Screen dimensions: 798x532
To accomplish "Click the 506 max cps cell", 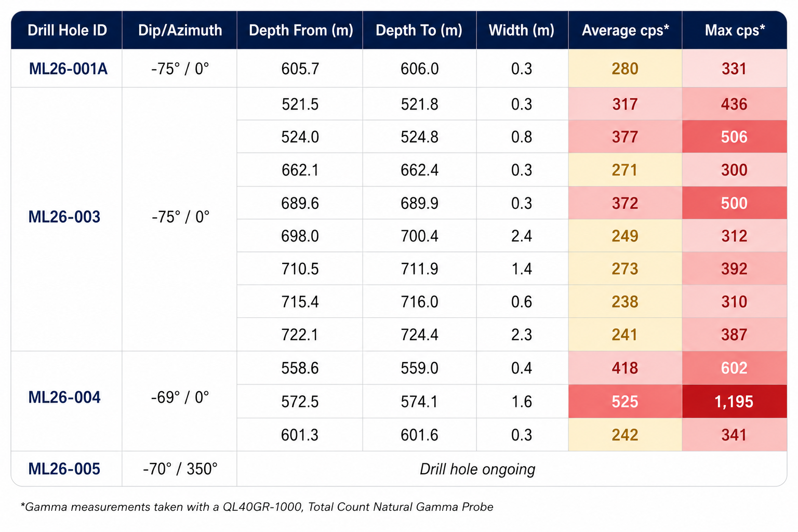I will click(734, 137).
